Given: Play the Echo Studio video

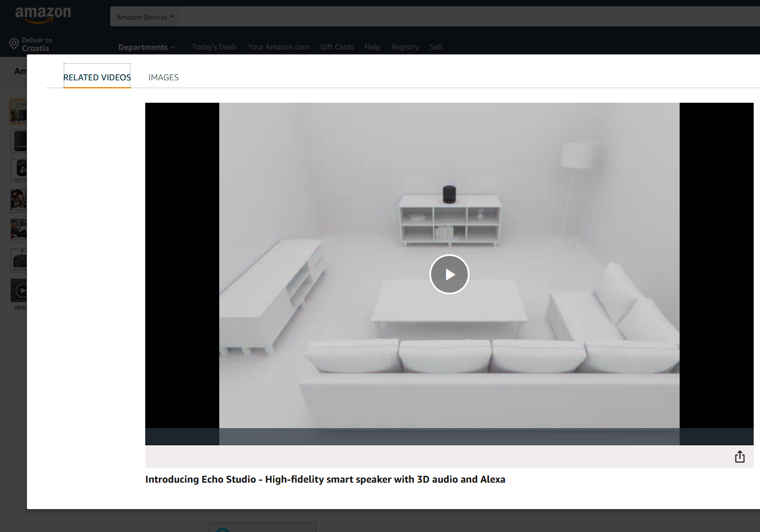Looking at the screenshot, I should [449, 274].
